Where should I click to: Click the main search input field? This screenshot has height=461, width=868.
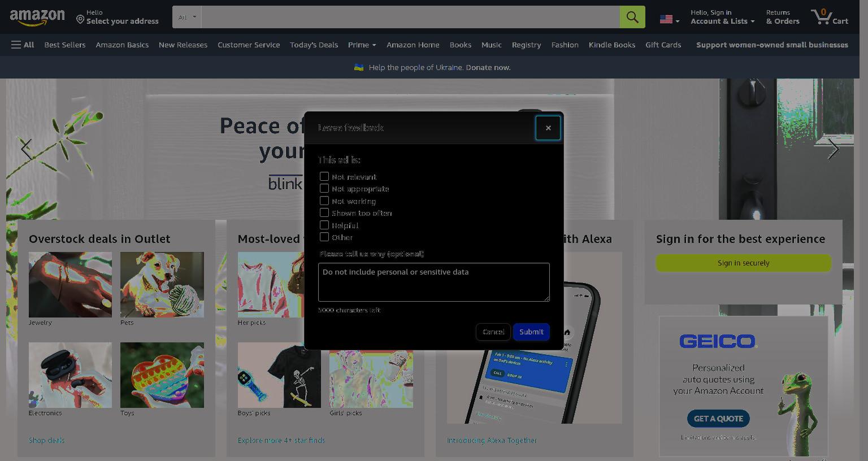(x=411, y=17)
